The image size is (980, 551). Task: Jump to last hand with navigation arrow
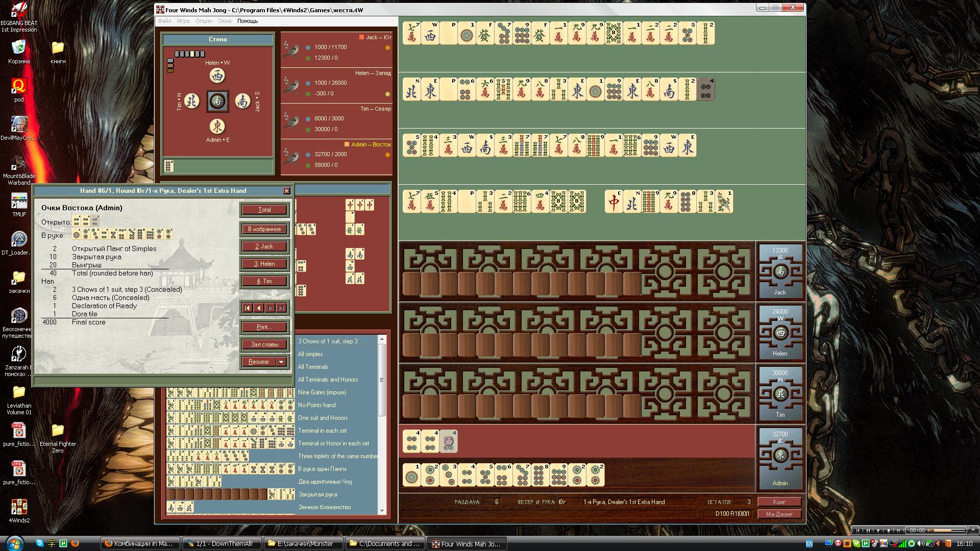[x=281, y=308]
